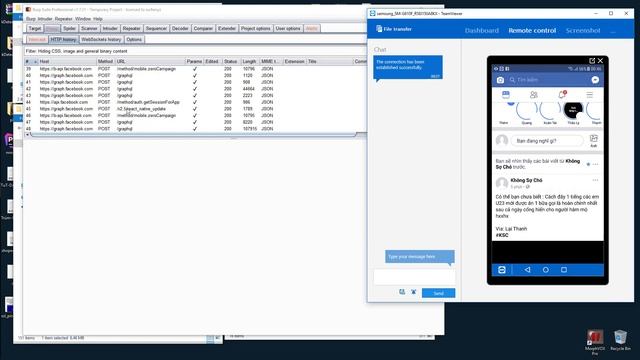The width and height of the screenshot is (640, 360).
Task: Click TeamViewer icon in phone navigation bar
Action: point(502,270)
